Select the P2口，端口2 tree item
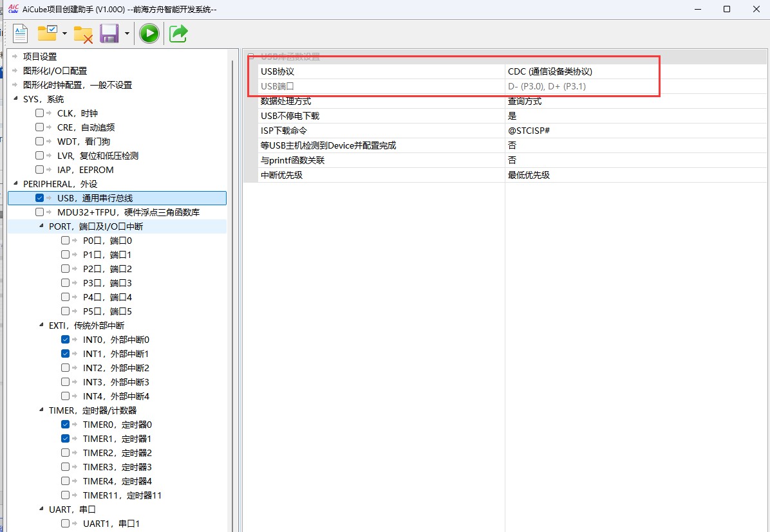Image resolution: width=770 pixels, height=532 pixels. tap(108, 269)
